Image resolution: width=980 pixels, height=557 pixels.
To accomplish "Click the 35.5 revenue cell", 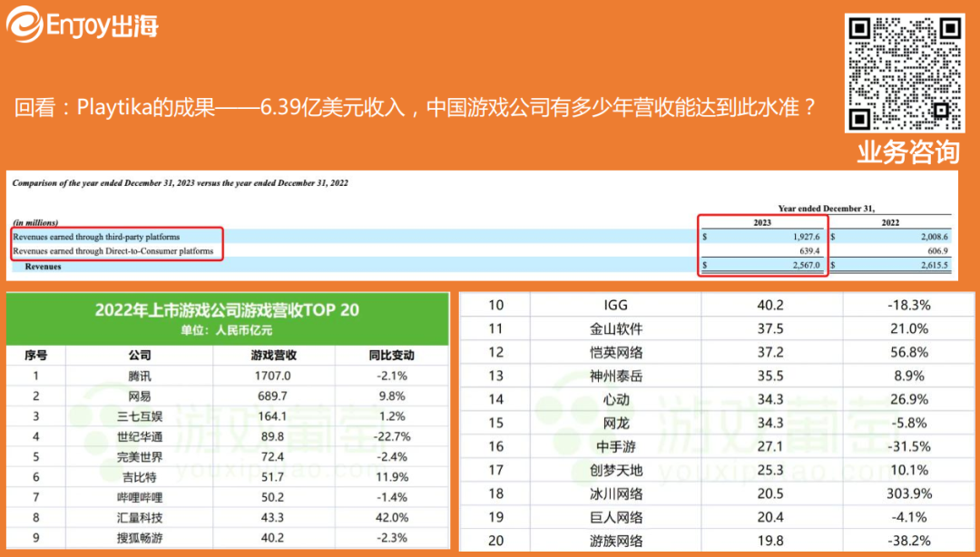I will pyautogui.click(x=770, y=376).
